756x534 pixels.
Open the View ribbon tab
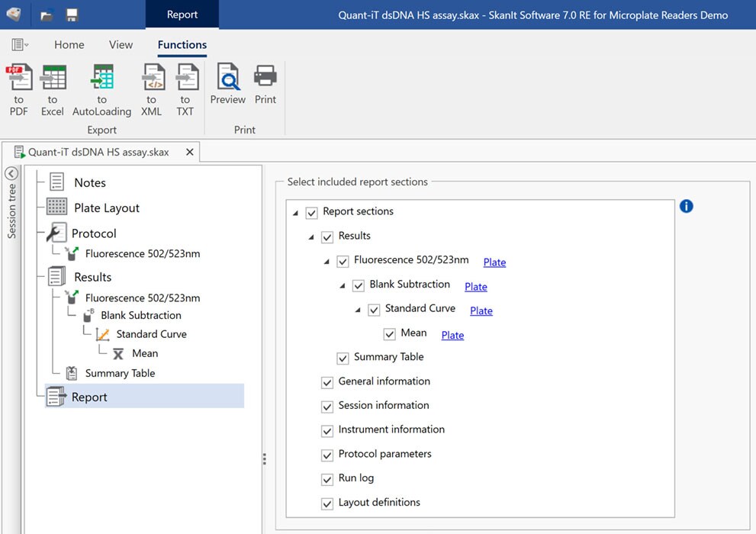click(121, 45)
